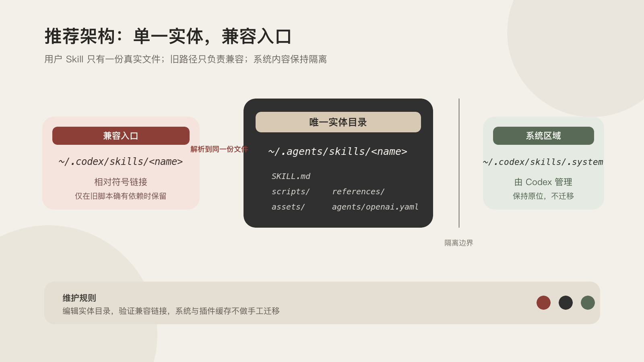
Task: Click the assets/ folder name
Action: click(288, 207)
